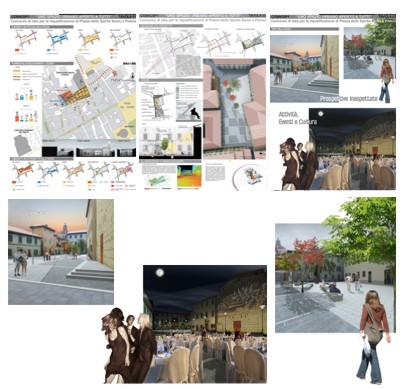Click the walking woman with shoulder bag
Image resolution: width=405 pixels, height=389 pixels.
click(374, 337)
